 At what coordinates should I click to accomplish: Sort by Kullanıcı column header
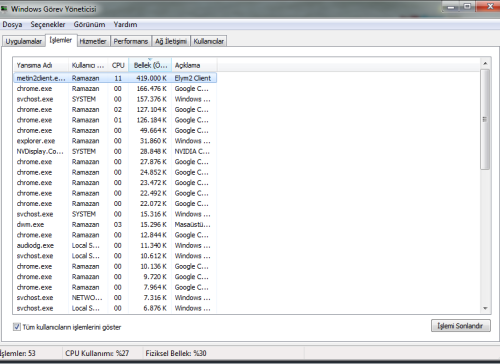pyautogui.click(x=88, y=65)
